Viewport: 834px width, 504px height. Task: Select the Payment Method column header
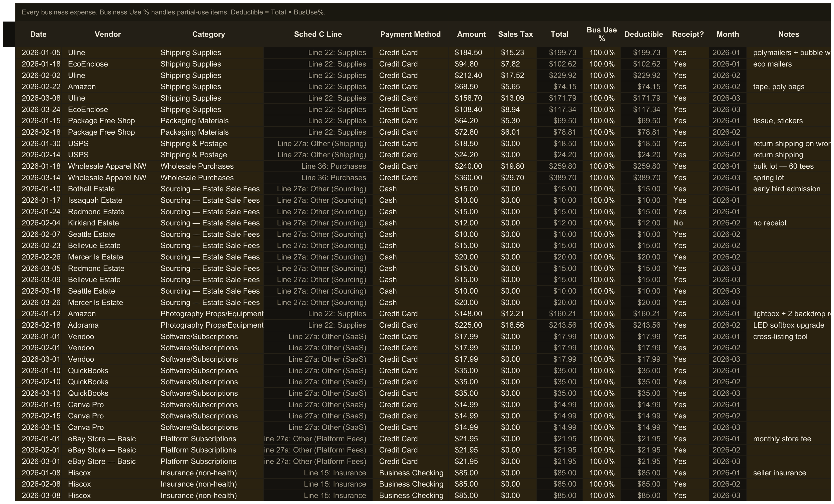click(x=410, y=34)
